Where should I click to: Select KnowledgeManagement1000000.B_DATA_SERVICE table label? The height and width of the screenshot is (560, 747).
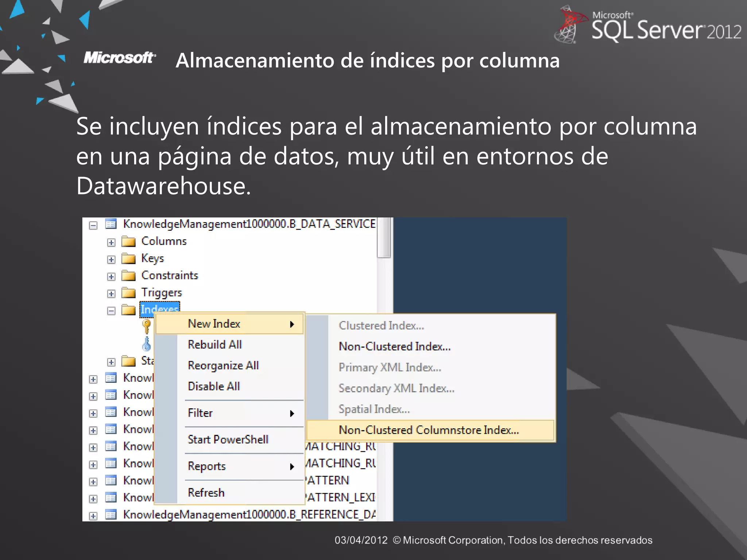(x=249, y=224)
